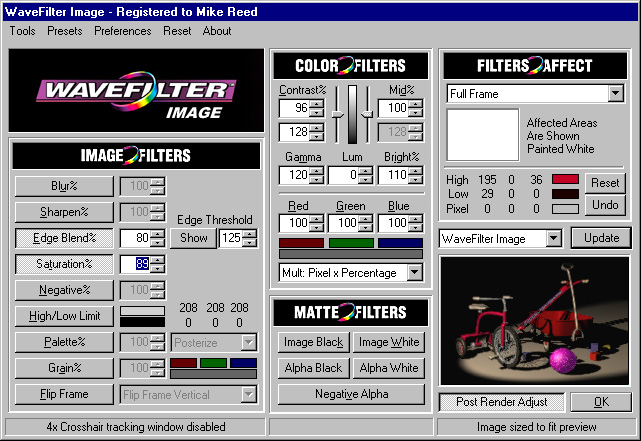Image resolution: width=641 pixels, height=441 pixels.
Task: Click the Lum value field
Action: pos(344,175)
